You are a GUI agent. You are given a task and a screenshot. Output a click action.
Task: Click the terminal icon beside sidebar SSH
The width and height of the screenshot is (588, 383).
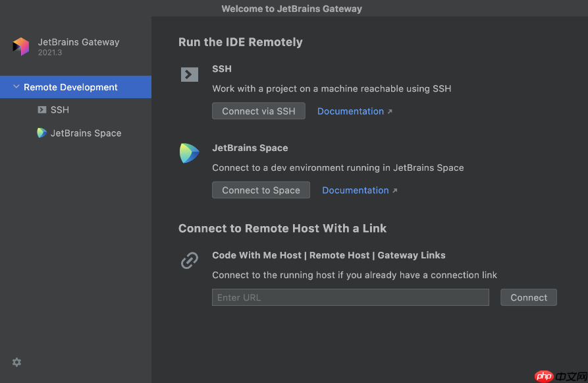click(42, 110)
